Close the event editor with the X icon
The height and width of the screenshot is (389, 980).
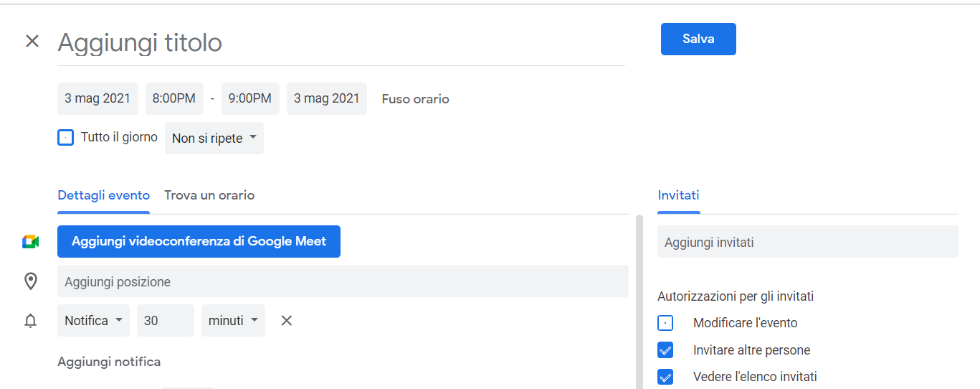click(x=32, y=42)
